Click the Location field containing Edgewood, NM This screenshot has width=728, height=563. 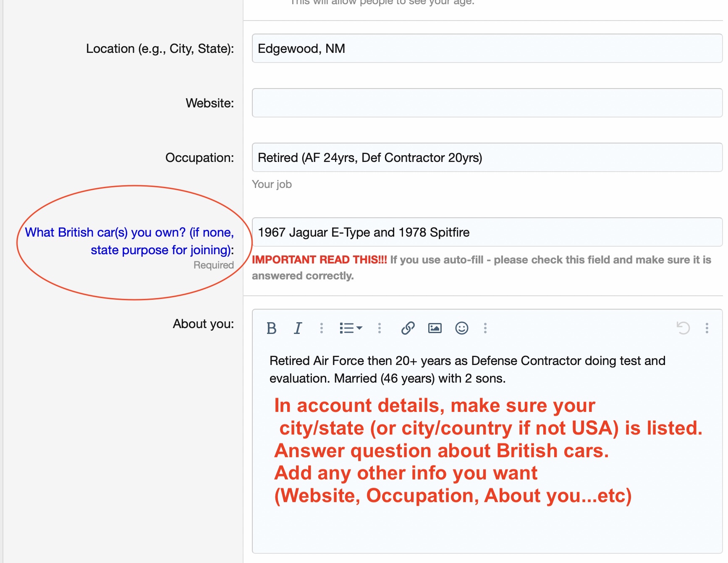click(487, 49)
